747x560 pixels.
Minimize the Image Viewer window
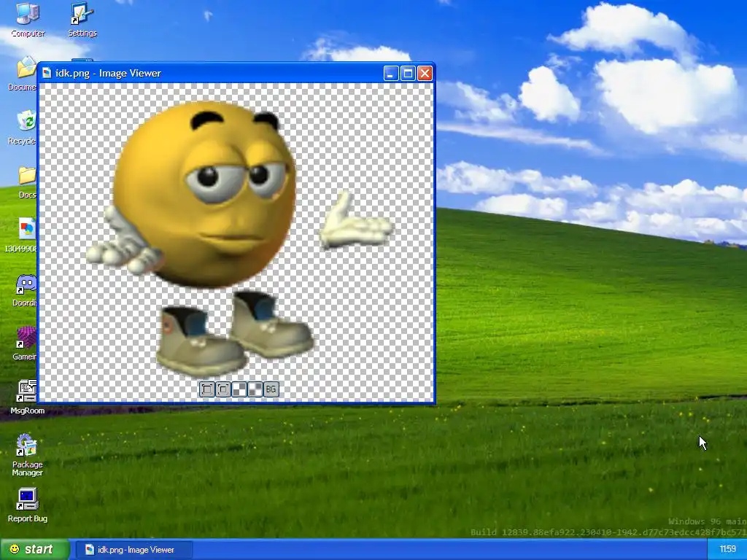391,74
